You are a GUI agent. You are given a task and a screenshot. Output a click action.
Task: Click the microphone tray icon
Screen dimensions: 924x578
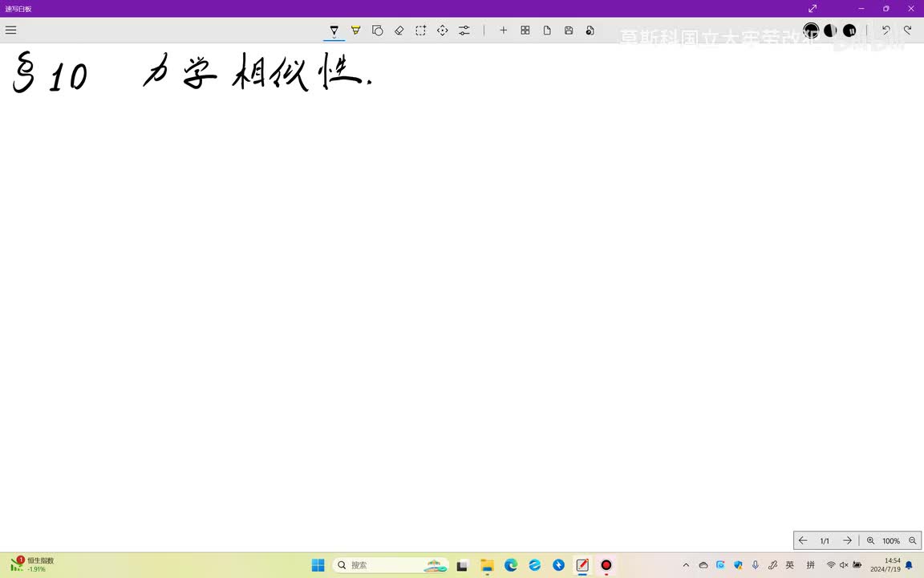tap(756, 565)
